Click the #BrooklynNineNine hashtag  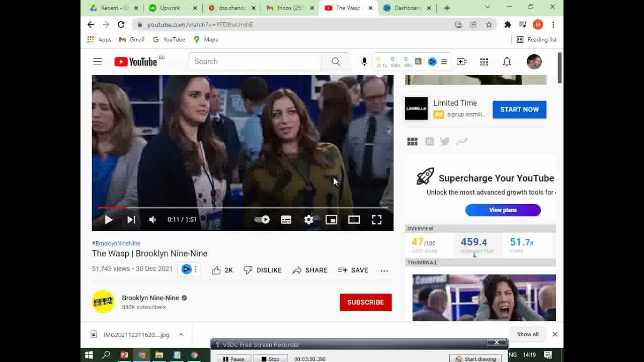point(116,243)
